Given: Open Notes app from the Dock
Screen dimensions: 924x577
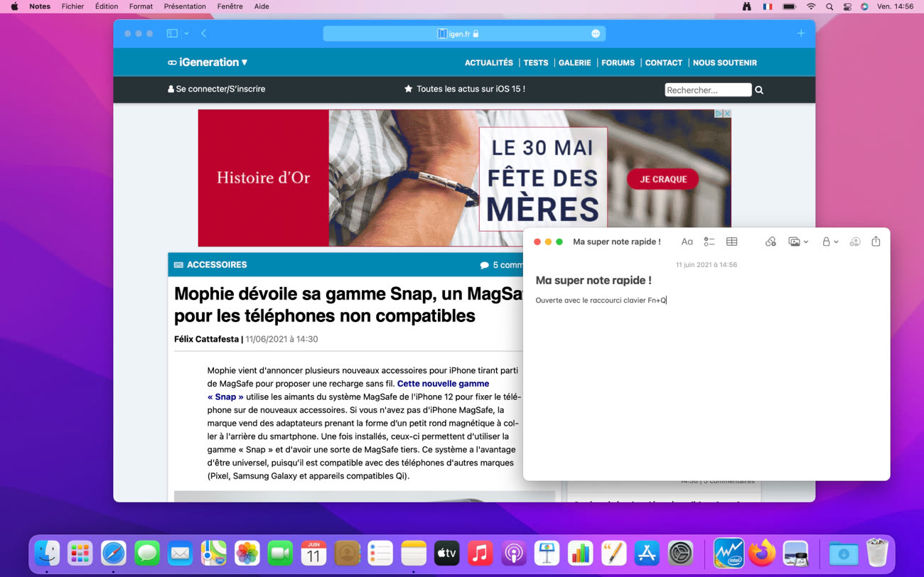Looking at the screenshot, I should [413, 553].
